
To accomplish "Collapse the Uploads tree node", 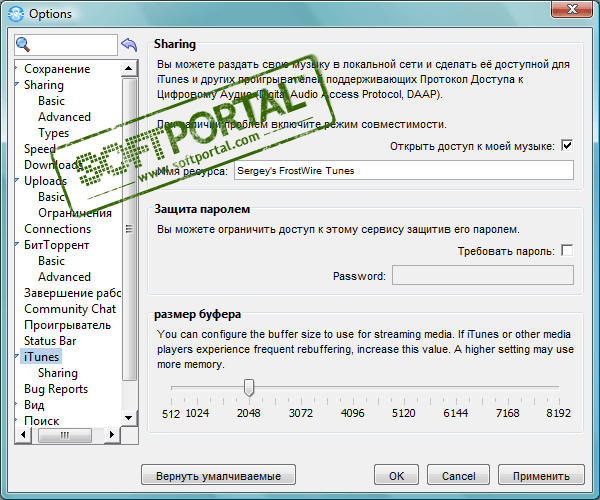I will 17,180.
